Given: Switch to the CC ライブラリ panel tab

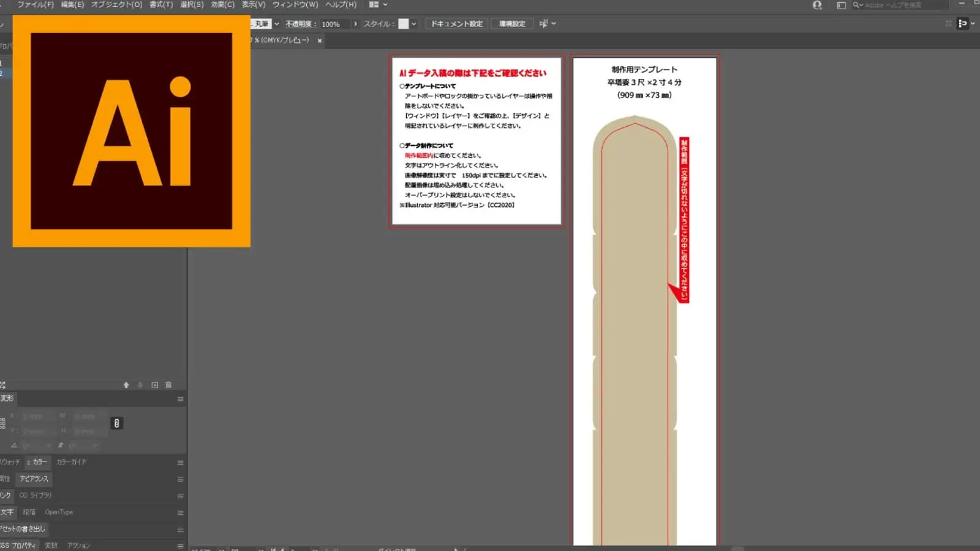Looking at the screenshot, I should tap(36, 495).
